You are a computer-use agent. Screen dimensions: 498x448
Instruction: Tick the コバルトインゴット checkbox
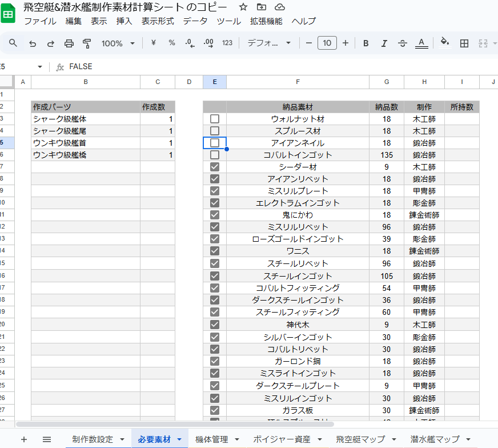(x=215, y=155)
